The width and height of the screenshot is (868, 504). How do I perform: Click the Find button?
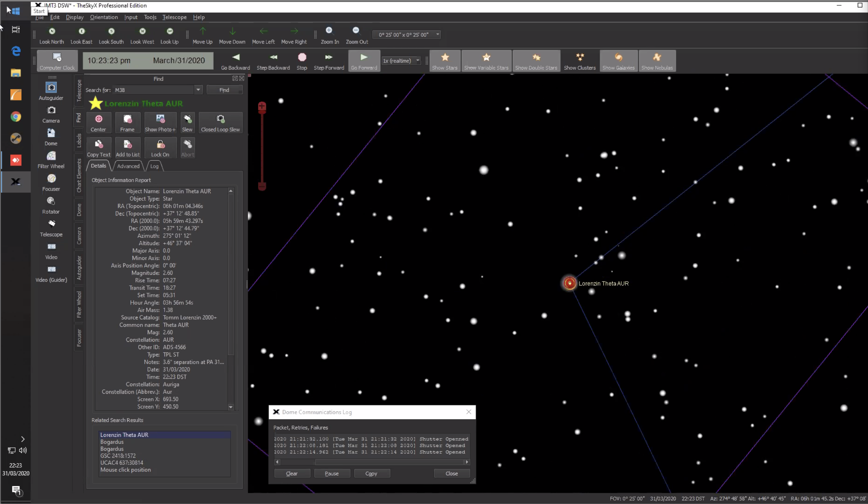[224, 90]
